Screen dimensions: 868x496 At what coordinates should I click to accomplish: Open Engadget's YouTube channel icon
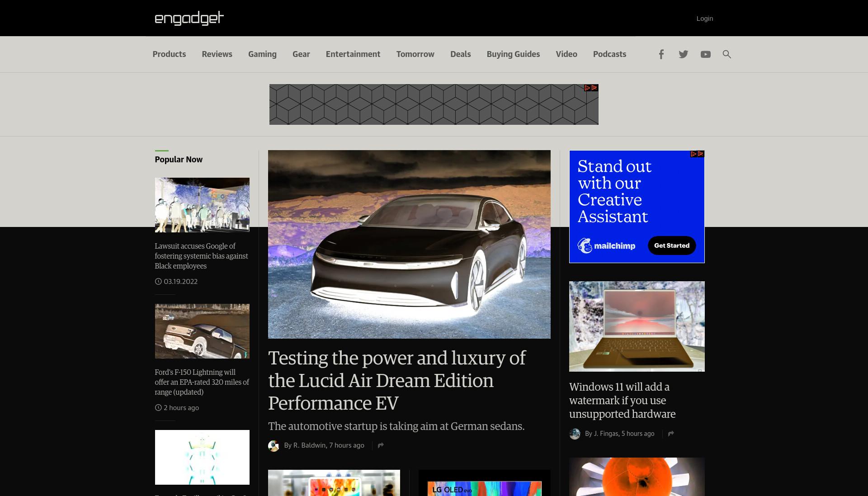coord(705,54)
